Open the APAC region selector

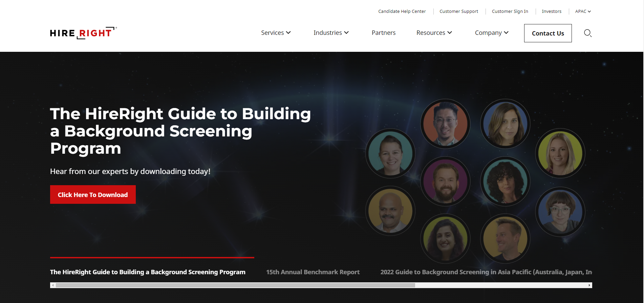(583, 11)
